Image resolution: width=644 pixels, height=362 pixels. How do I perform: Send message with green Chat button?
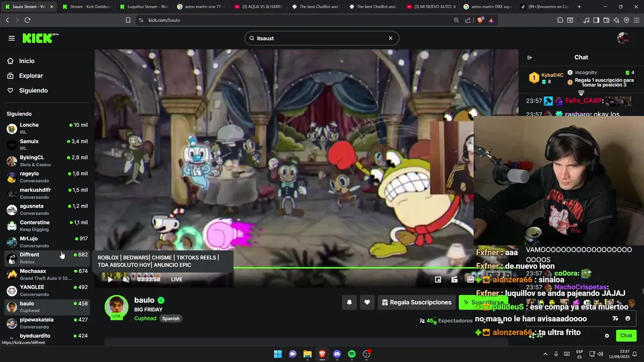(626, 336)
